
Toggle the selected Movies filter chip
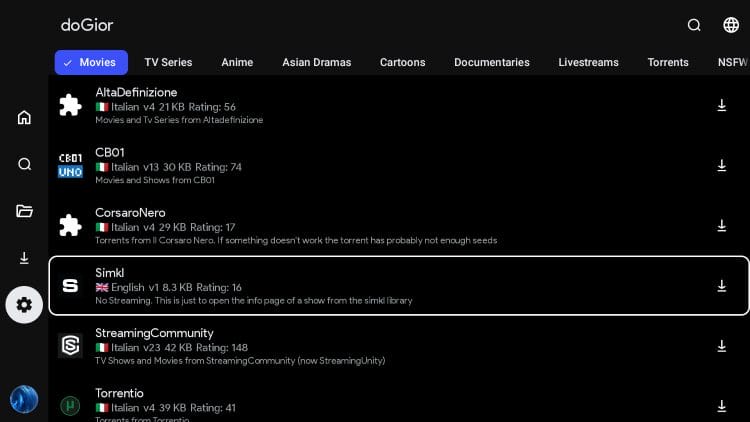point(91,62)
